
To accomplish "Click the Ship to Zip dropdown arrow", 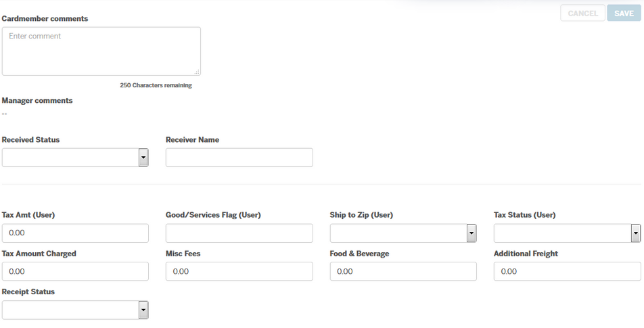I will [x=471, y=233].
